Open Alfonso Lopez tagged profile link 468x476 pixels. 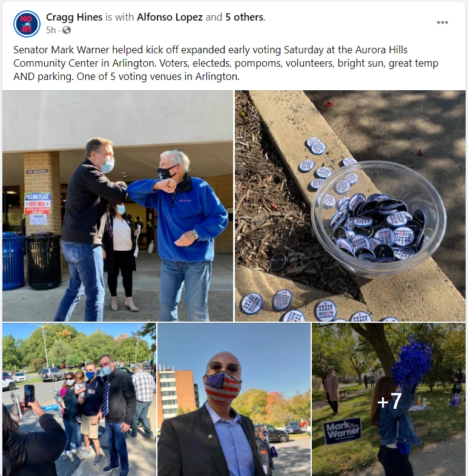170,17
